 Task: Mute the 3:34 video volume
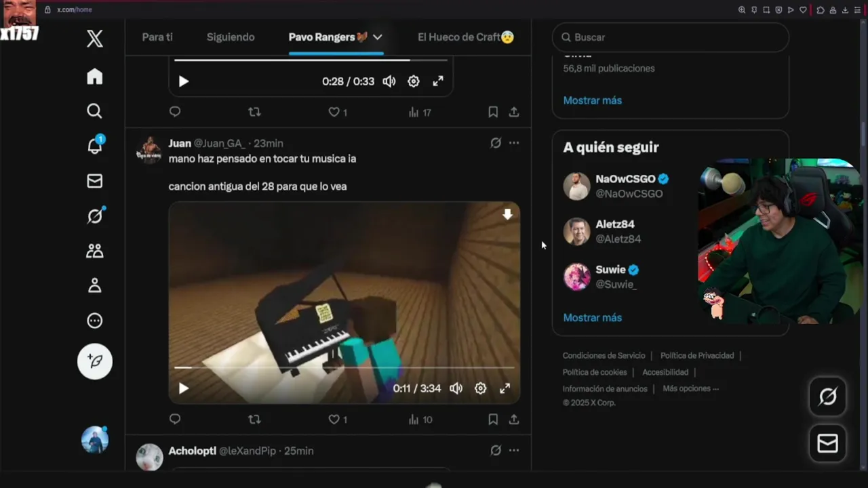tap(456, 388)
